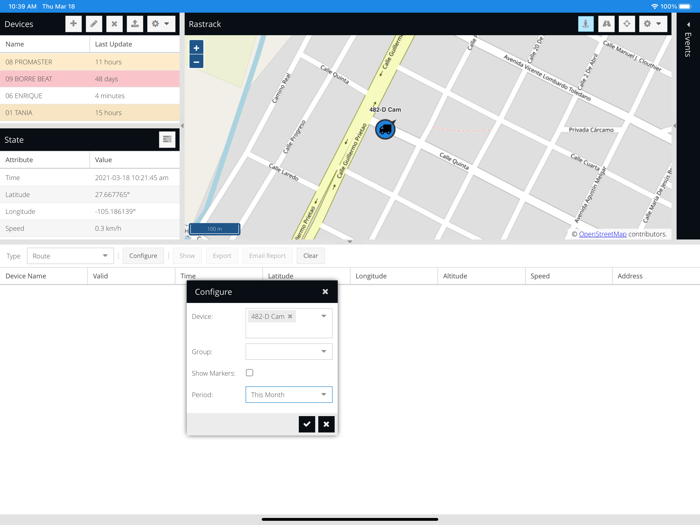Open the Devices settings gear dropdown
700x525 pixels.
161,24
